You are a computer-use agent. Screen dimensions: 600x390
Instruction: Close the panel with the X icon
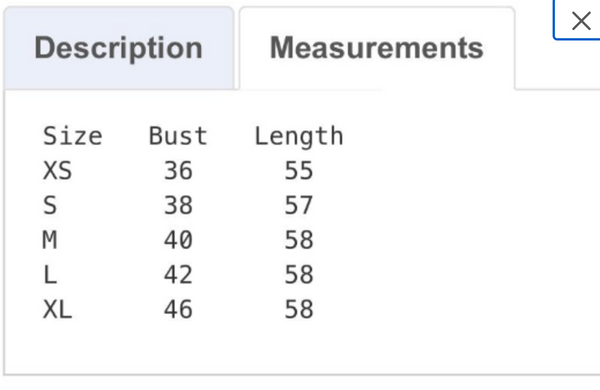tap(581, 21)
